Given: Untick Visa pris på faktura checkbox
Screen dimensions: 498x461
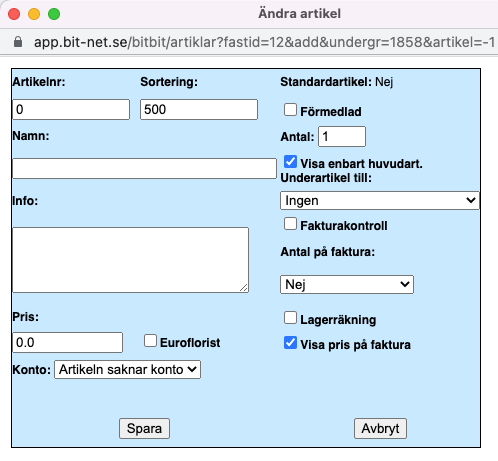Looking at the screenshot, I should [290, 343].
